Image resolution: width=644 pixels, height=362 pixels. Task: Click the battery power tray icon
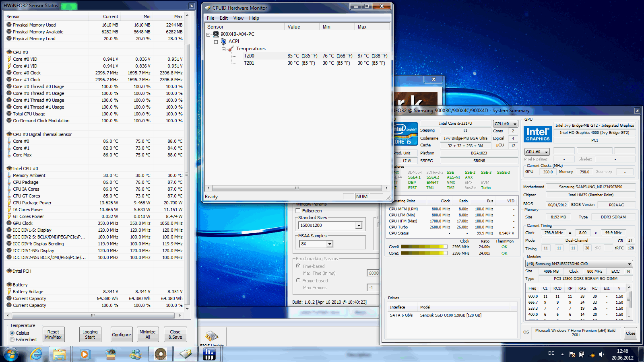pyautogui.click(x=582, y=354)
